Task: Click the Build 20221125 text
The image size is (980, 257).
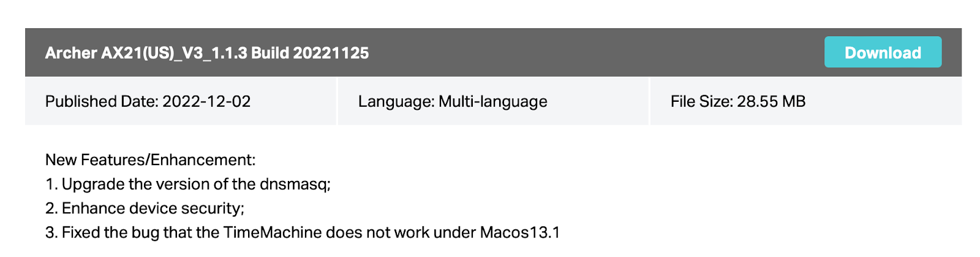Action: (x=310, y=53)
